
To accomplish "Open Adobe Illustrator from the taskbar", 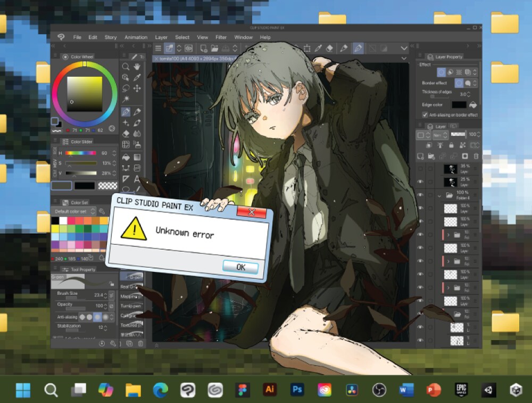I will (x=270, y=390).
